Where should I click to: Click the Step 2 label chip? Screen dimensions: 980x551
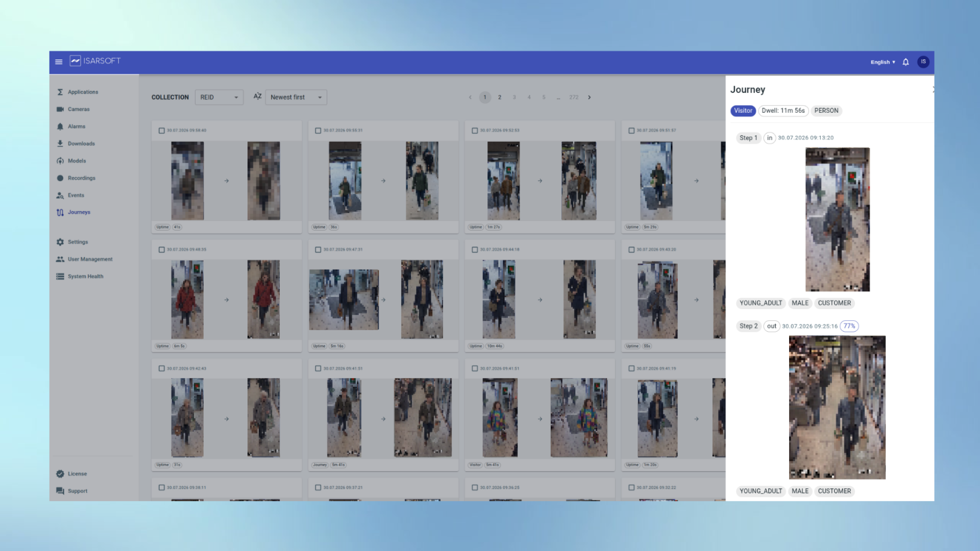pyautogui.click(x=748, y=326)
